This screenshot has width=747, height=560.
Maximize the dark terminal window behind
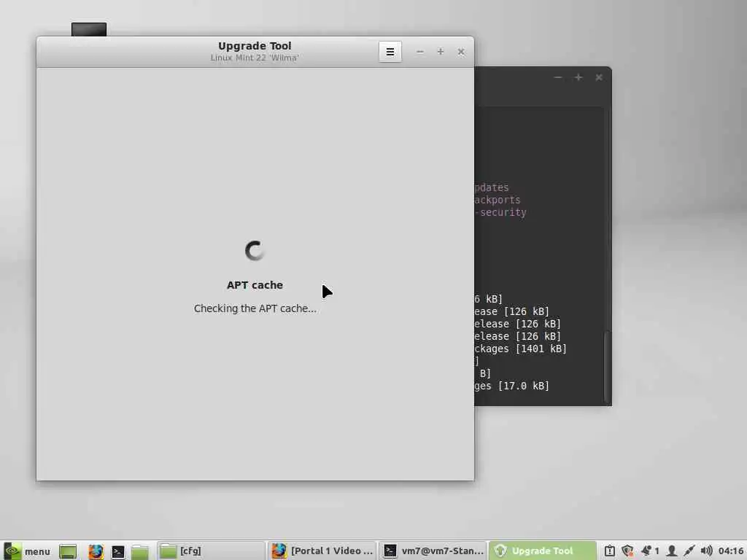pos(578,77)
